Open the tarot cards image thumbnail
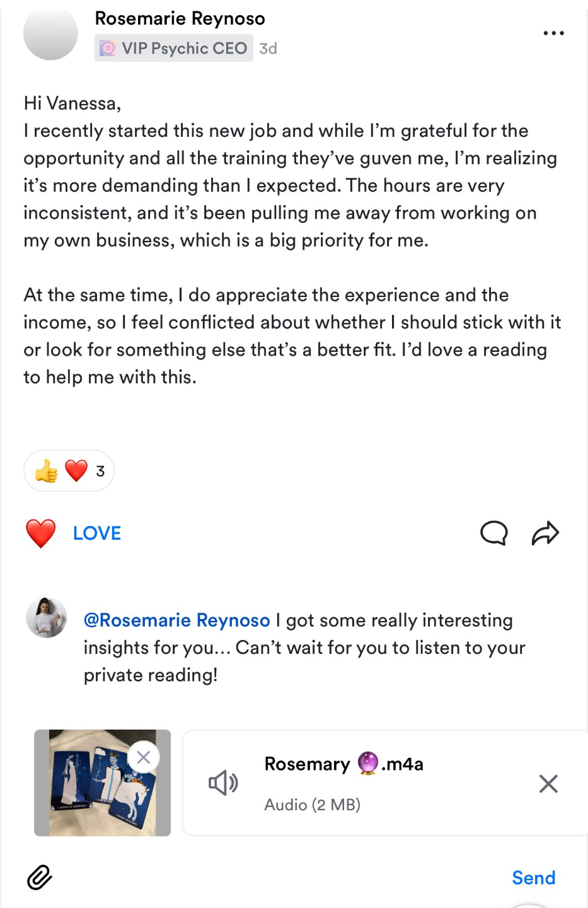The height and width of the screenshot is (908, 588). coord(102,783)
